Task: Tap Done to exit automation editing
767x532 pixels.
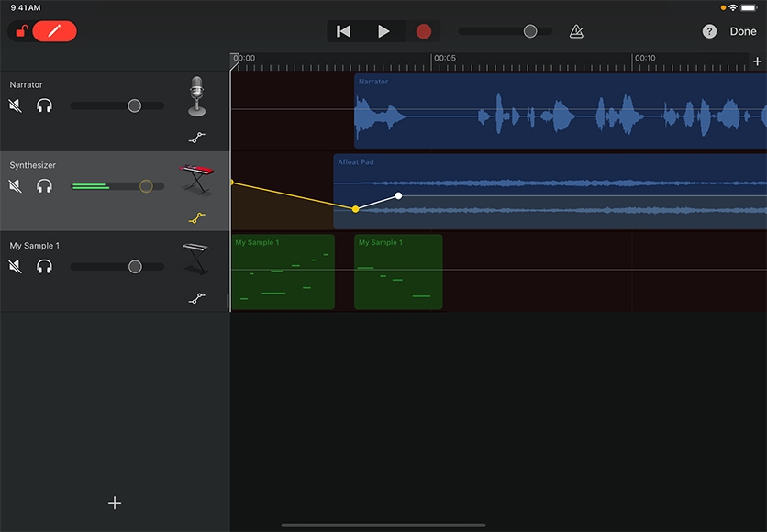Action: click(x=743, y=31)
